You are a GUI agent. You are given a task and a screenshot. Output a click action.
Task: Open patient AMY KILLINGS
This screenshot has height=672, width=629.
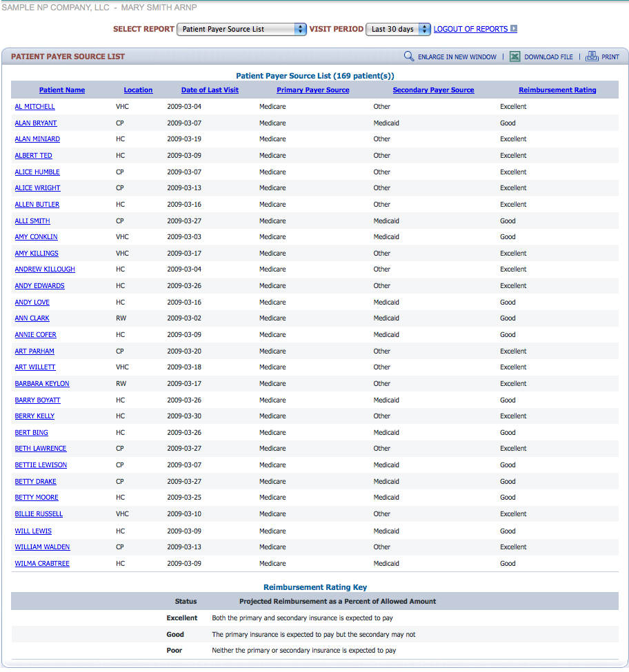[x=37, y=253]
